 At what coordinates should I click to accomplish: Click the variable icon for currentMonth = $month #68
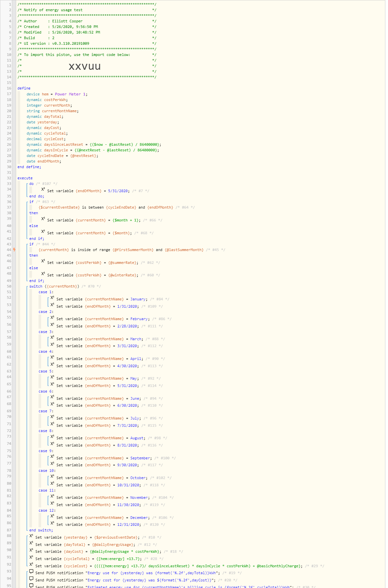43,231
